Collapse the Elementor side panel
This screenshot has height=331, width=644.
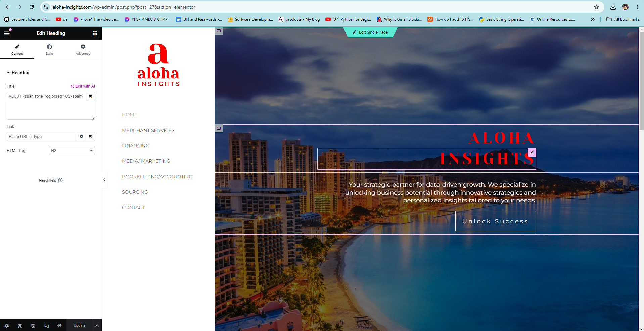pyautogui.click(x=104, y=180)
